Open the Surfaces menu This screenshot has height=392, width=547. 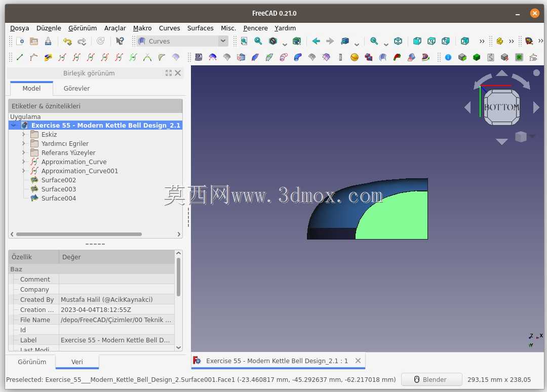pyautogui.click(x=200, y=28)
